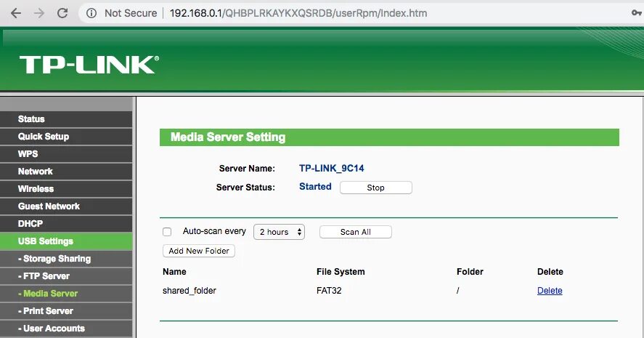Screen dimensions: 644x338
Task: Select the browser address URL field
Action: (298, 13)
